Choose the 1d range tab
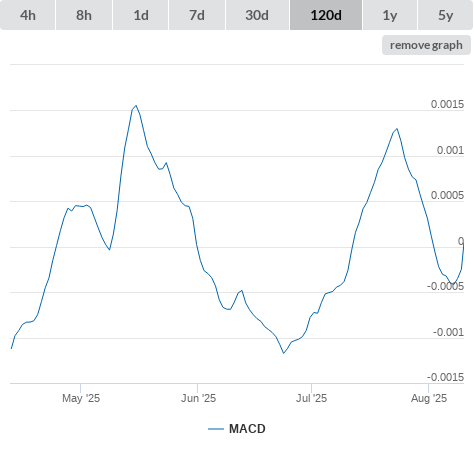Image resolution: width=474 pixels, height=455 pixels. [x=141, y=15]
